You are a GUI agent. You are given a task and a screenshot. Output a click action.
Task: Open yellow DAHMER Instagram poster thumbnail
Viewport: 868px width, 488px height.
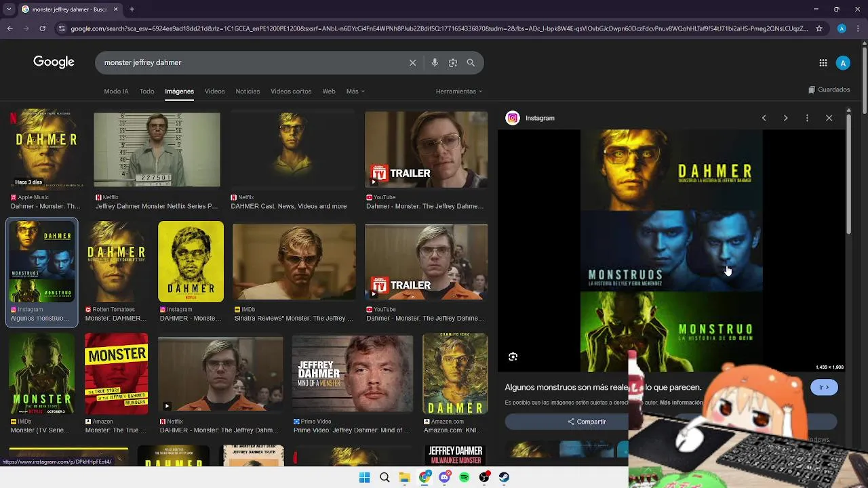191,261
